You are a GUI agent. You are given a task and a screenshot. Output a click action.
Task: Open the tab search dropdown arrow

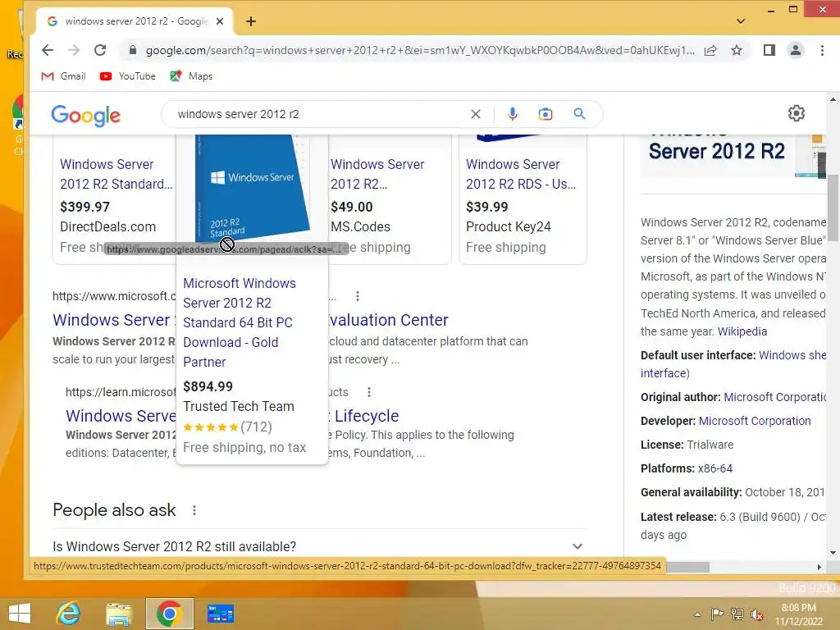click(741, 21)
